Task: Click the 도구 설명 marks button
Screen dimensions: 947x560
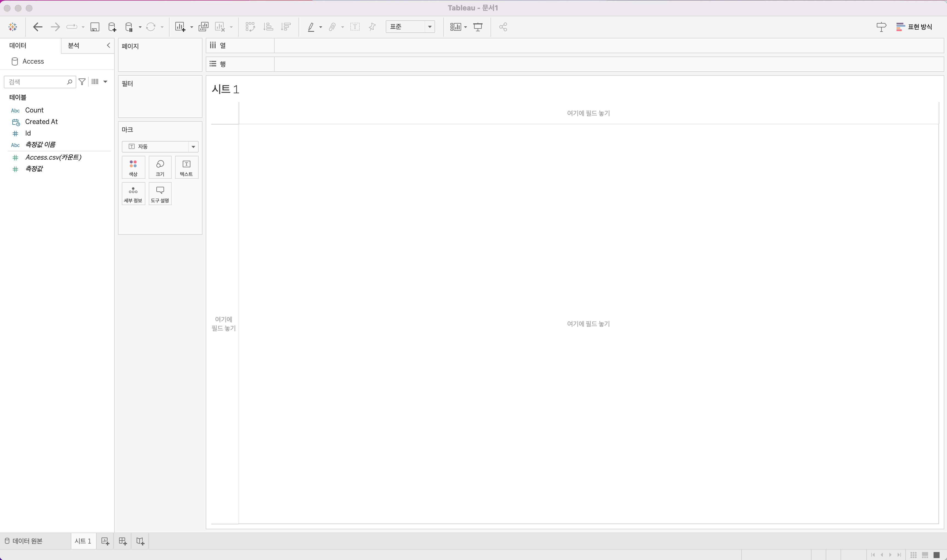Action: (160, 194)
